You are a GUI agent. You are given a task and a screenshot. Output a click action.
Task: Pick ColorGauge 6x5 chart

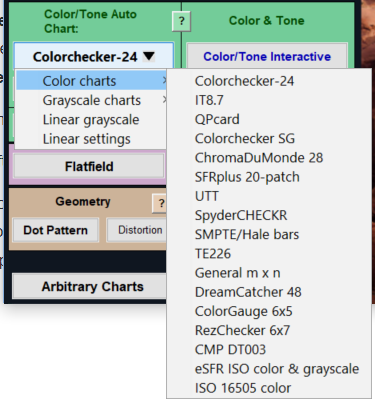click(269, 311)
